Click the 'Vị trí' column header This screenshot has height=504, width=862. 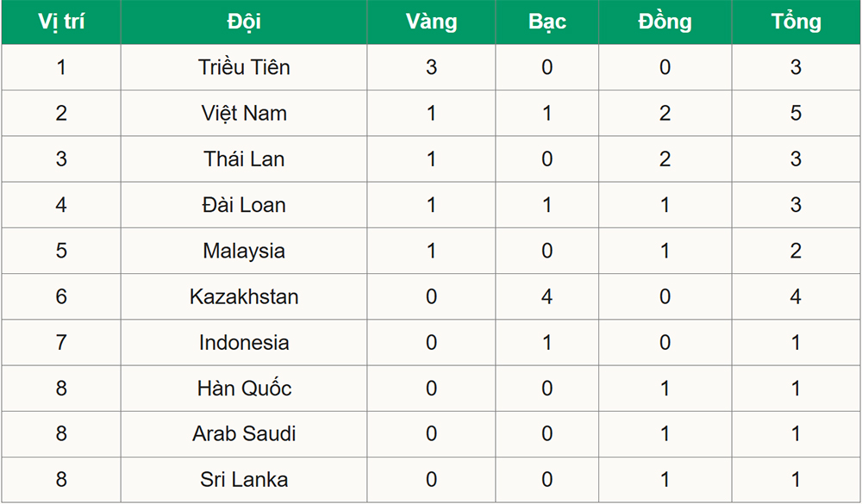point(60,22)
